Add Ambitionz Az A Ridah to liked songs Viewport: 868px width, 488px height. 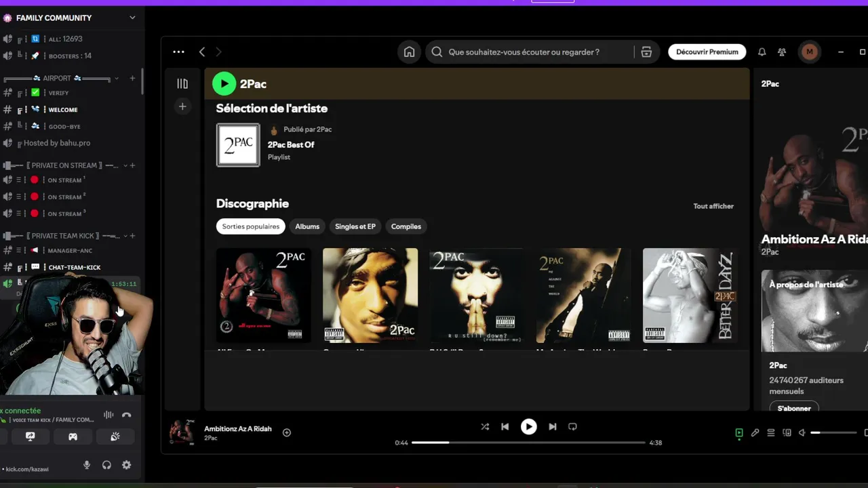pyautogui.click(x=287, y=432)
